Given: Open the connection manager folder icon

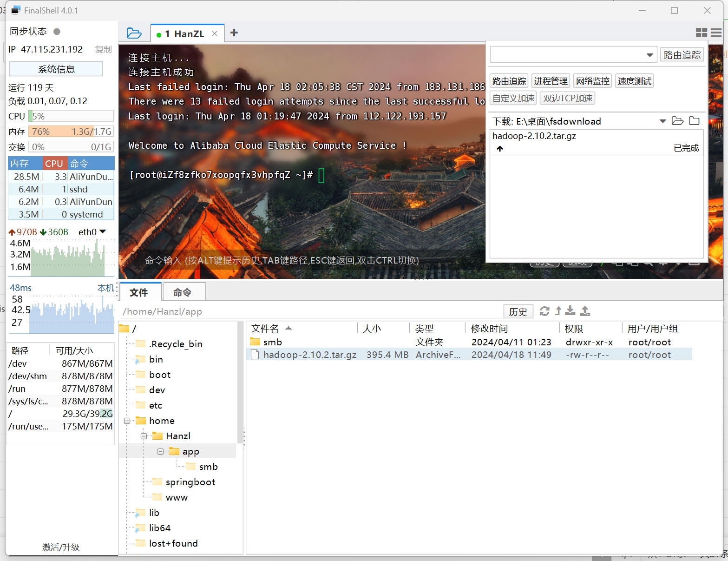Looking at the screenshot, I should (134, 33).
